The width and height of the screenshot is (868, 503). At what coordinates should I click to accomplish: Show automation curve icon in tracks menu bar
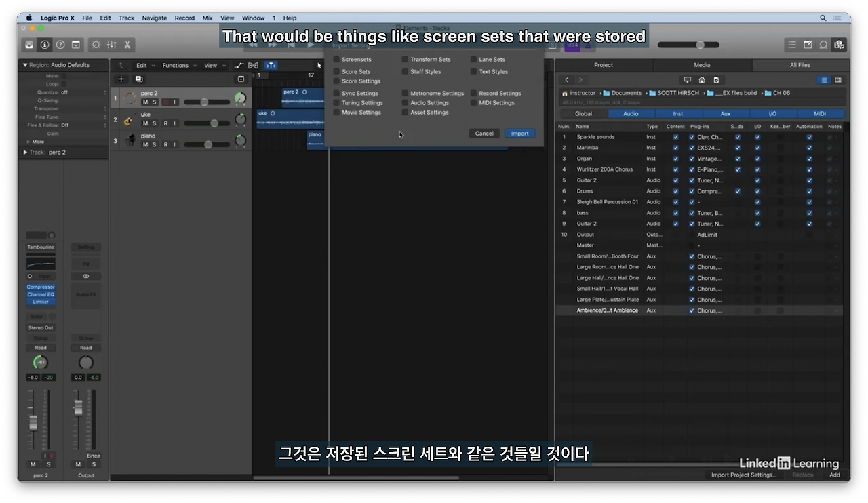point(239,65)
